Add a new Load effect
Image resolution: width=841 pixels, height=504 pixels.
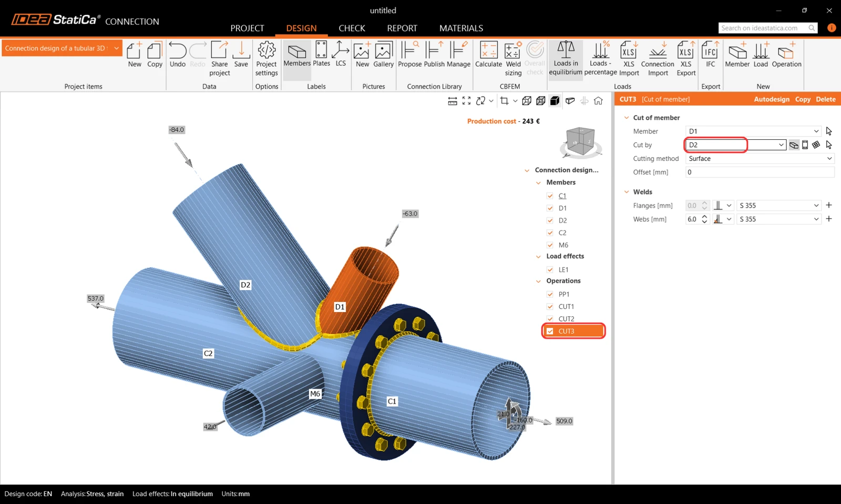point(761,55)
